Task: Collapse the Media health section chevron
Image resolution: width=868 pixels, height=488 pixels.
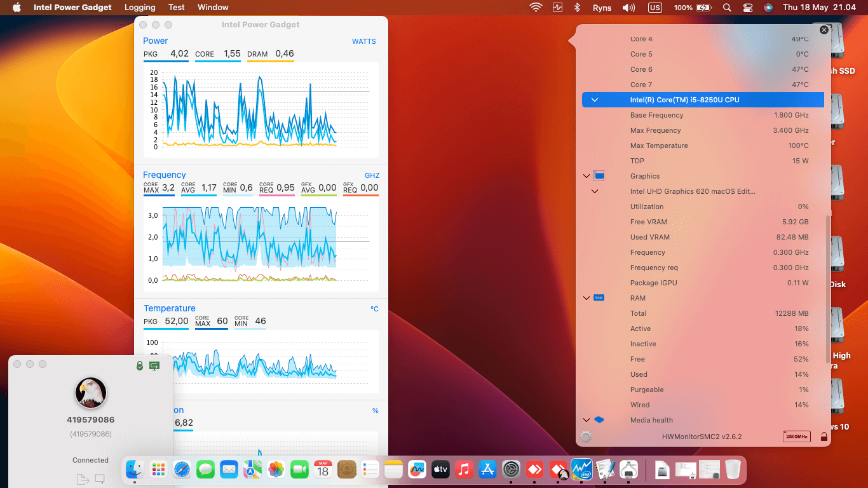Action: tap(586, 420)
